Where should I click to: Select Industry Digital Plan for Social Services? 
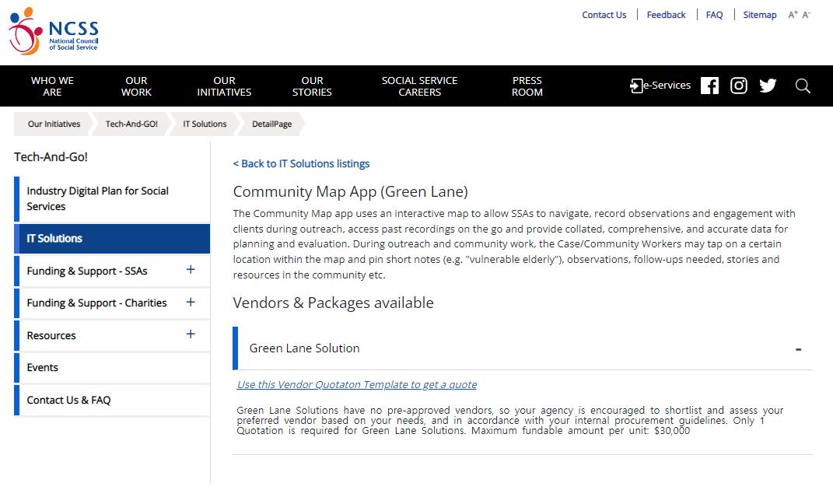click(x=112, y=198)
